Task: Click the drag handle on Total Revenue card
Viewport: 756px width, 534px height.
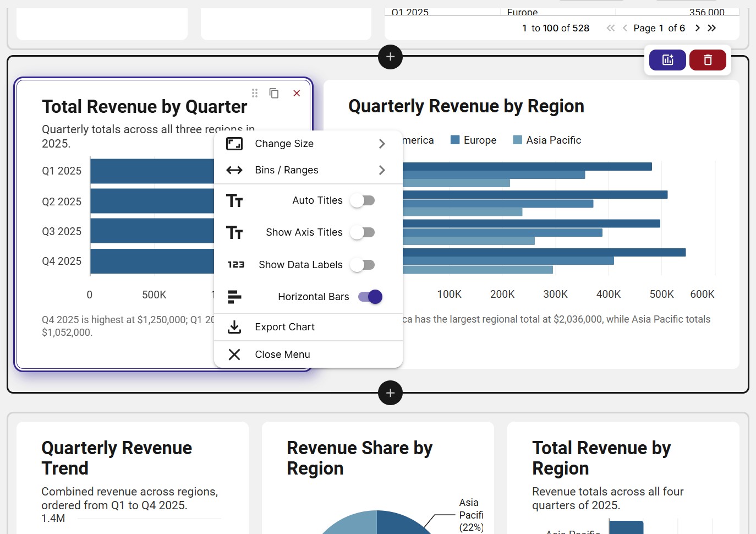Action: [x=255, y=93]
